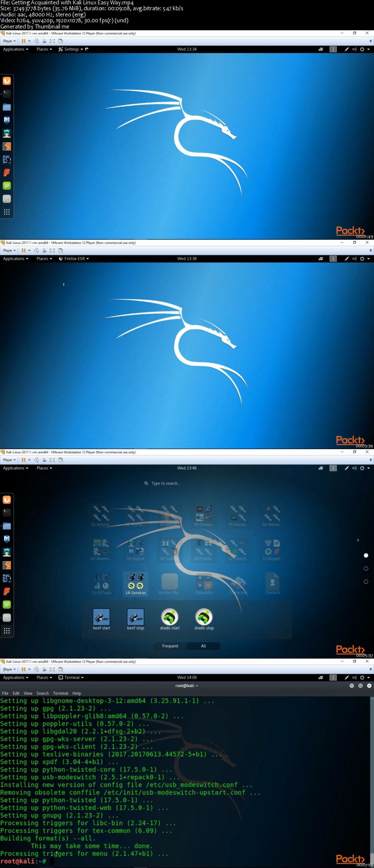Open the terminal window's Search menu
Screen dimensions: 374x868
pyautogui.click(x=42, y=693)
